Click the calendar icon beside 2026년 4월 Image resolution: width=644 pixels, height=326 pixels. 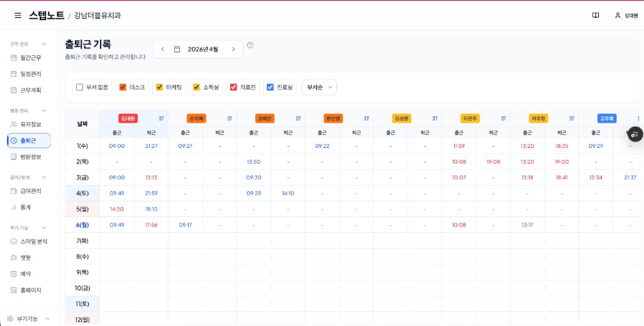coord(177,49)
